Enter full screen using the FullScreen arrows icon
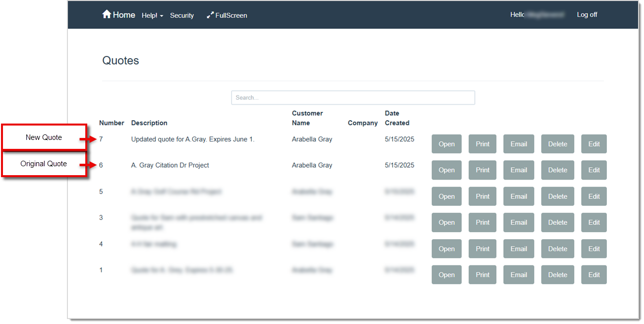This screenshot has width=644, height=324. [210, 15]
